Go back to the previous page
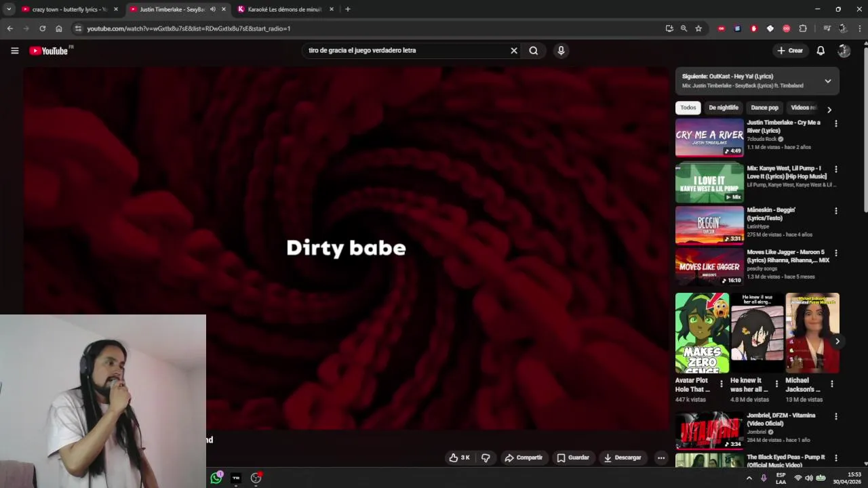This screenshot has width=868, height=488. coord(9,28)
